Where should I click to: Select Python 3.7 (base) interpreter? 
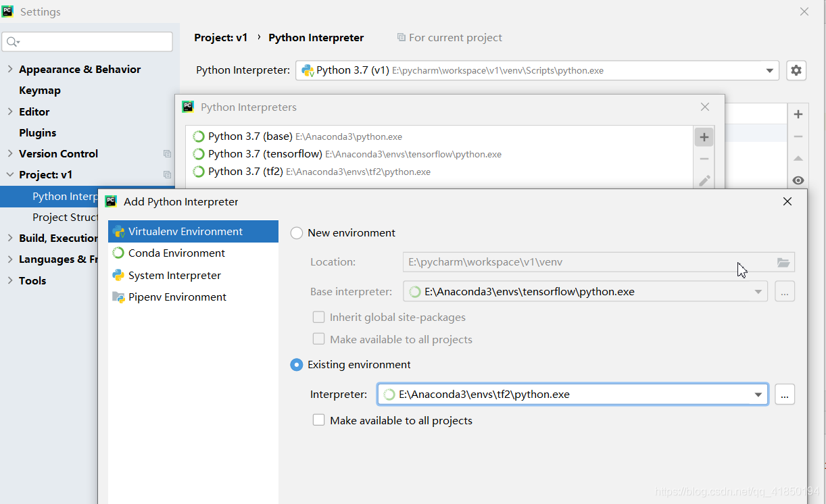[x=439, y=136]
